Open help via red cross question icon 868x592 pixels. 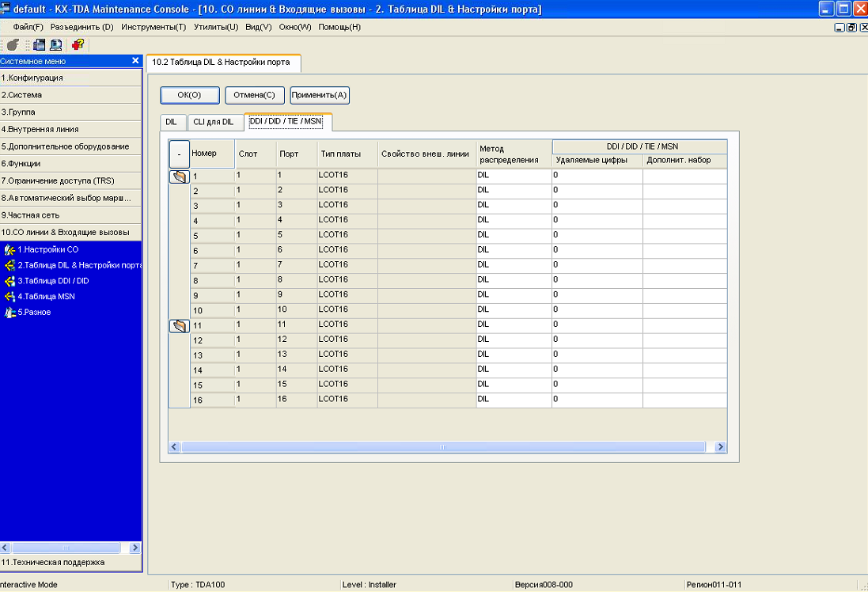(78, 45)
